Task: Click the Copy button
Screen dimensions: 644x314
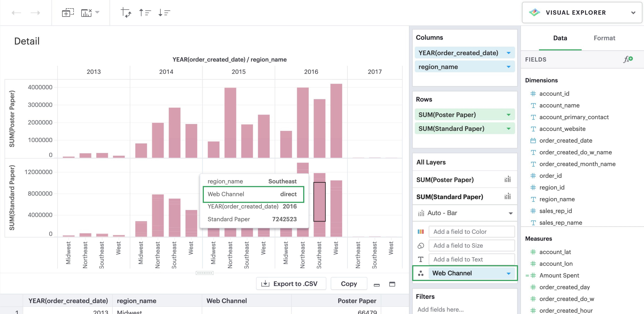Action: tap(348, 284)
